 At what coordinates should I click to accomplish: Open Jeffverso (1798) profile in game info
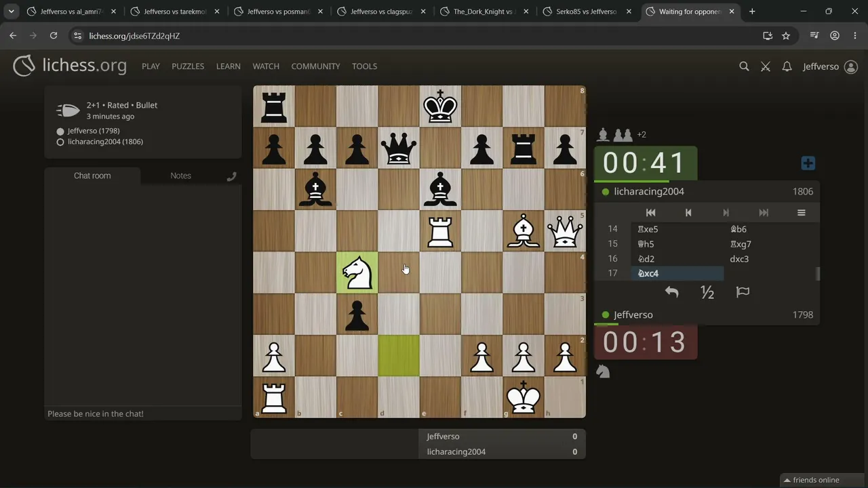click(94, 131)
